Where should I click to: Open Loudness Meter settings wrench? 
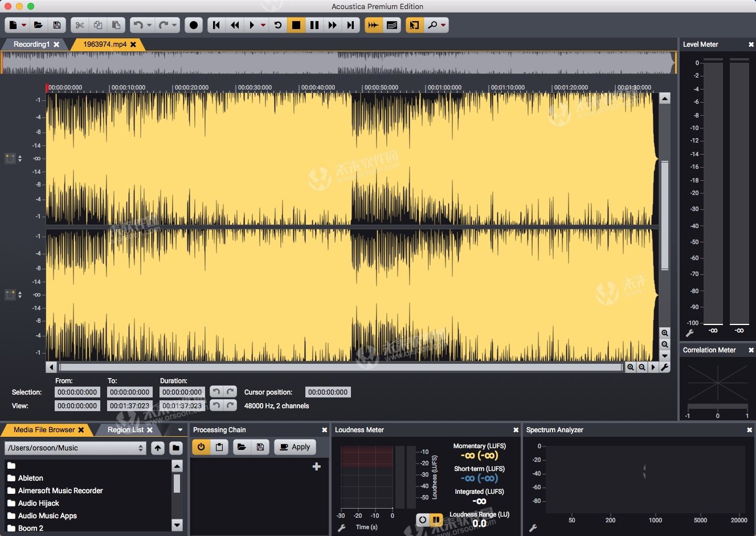[x=342, y=528]
